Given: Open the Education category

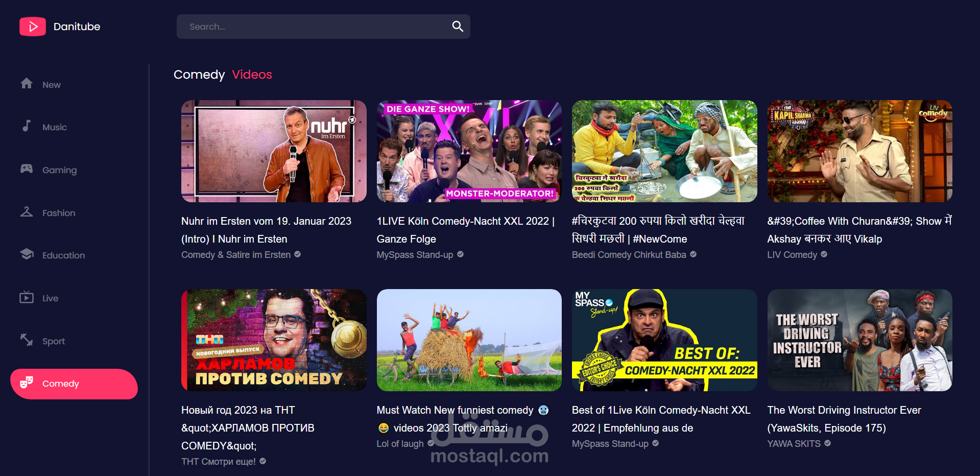Looking at the screenshot, I should (x=74, y=255).
